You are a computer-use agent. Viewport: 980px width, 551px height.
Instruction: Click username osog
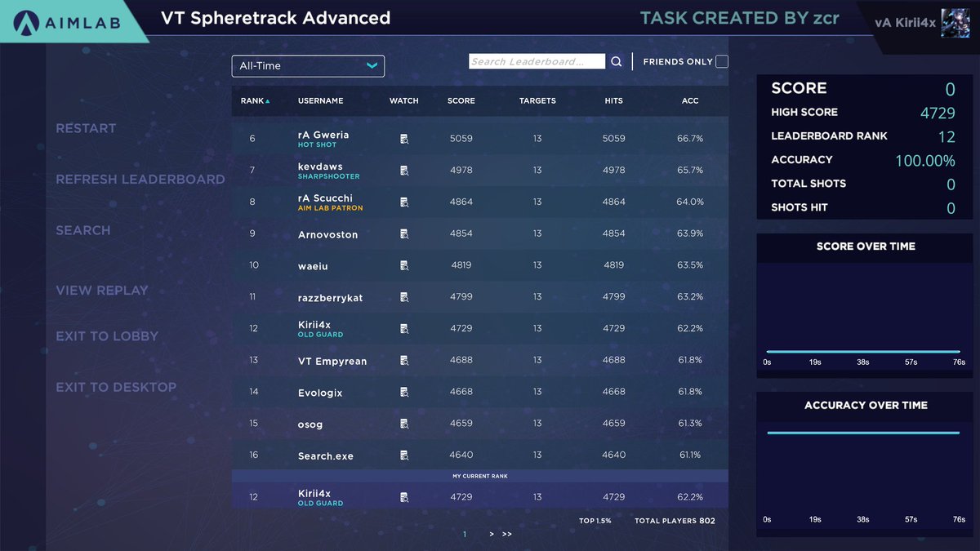(x=310, y=424)
